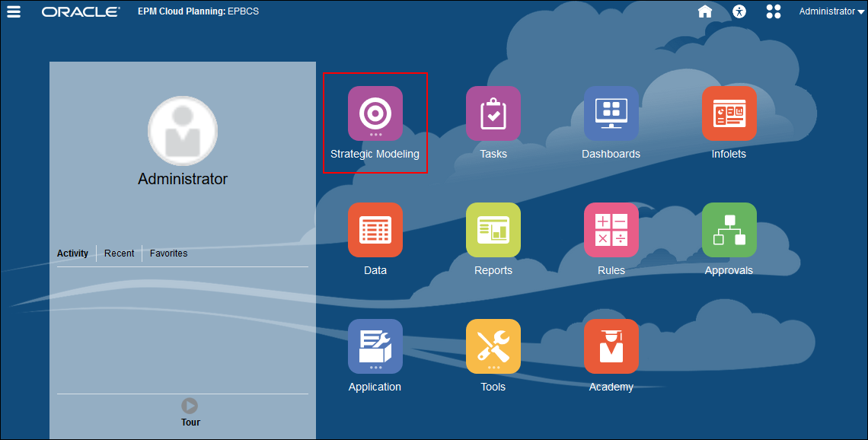Expand the Administrator user dropdown
This screenshot has width=868, height=440.
[831, 11]
